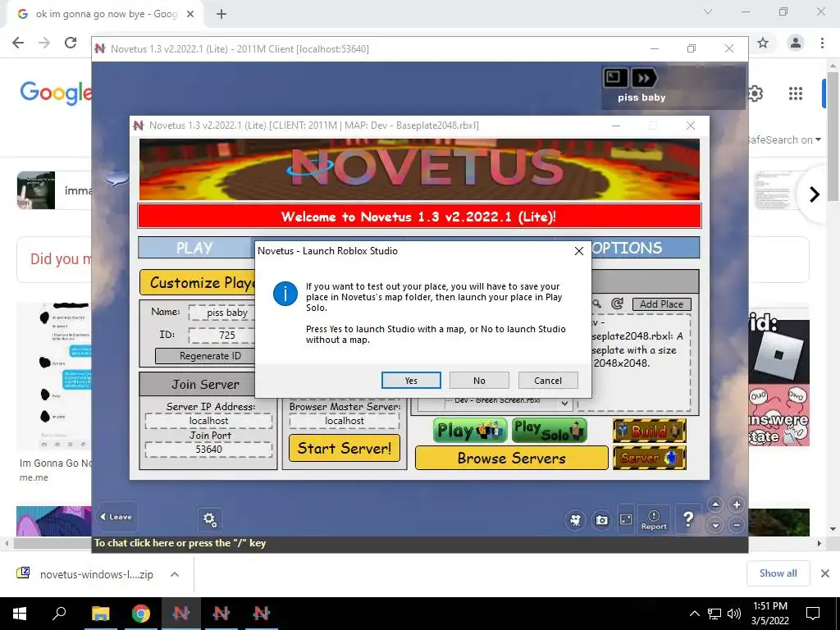The image size is (840, 630).
Task: Click Show all downloads
Action: click(x=778, y=573)
